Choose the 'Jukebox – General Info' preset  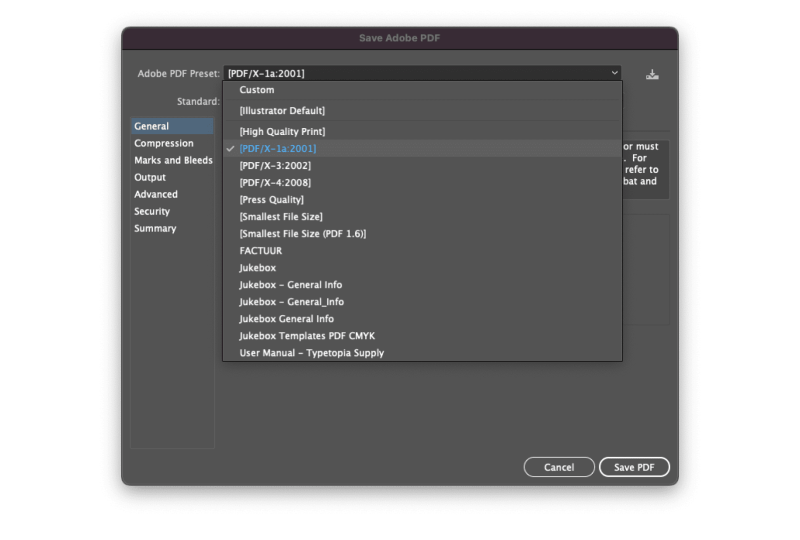click(422, 285)
